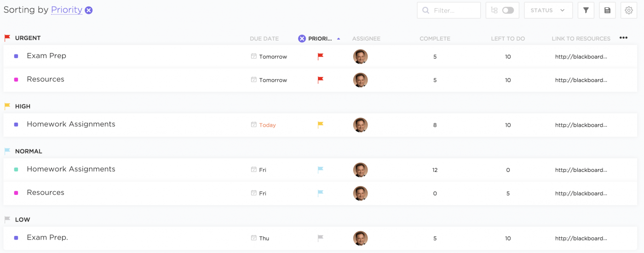
Task: Open the Status dropdown
Action: point(548,10)
